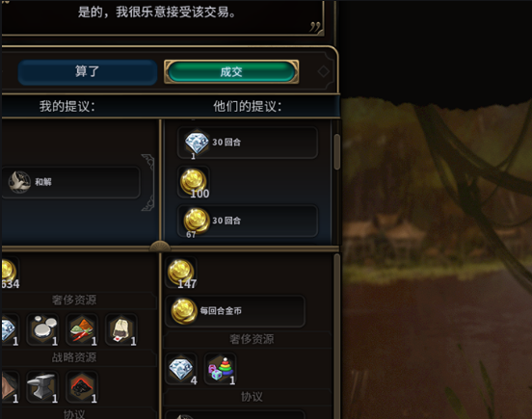Offer my pearls luxury resource

coord(42,329)
